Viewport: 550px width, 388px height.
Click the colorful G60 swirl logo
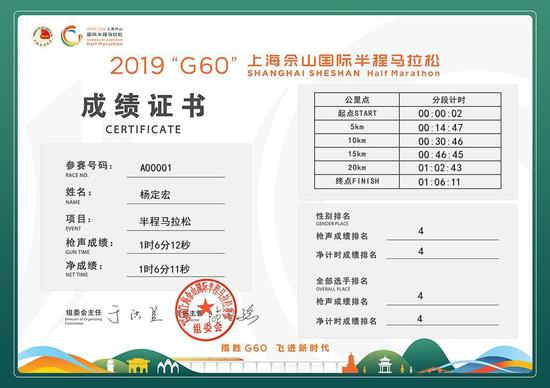(72, 36)
